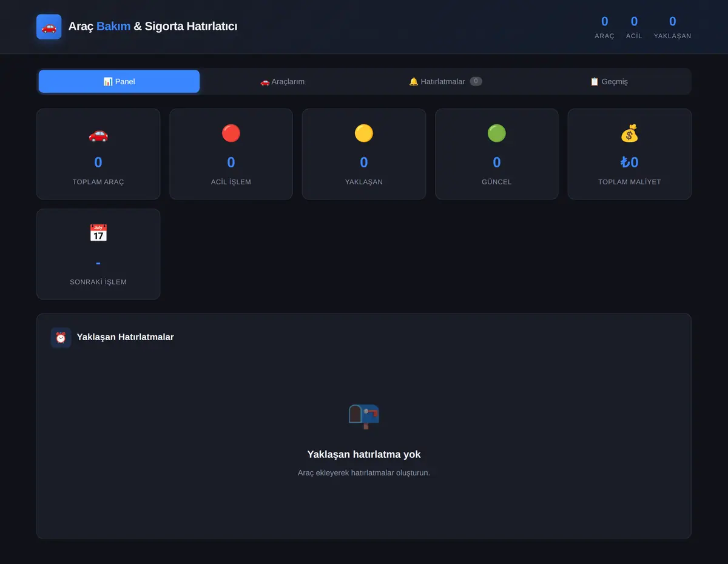Click the Araç counter in header
The image size is (728, 564).
(x=604, y=27)
